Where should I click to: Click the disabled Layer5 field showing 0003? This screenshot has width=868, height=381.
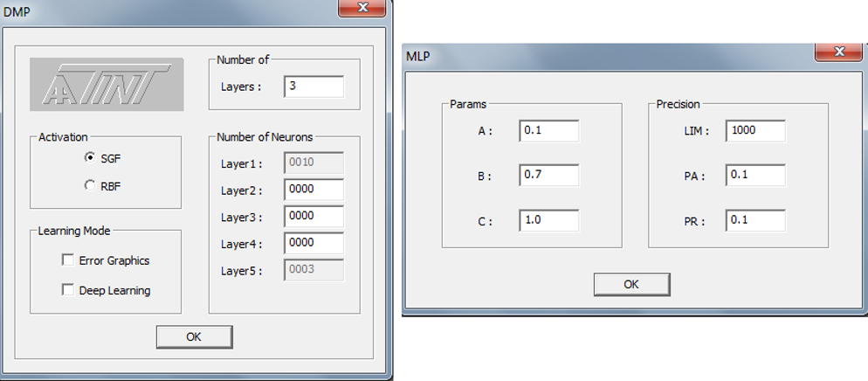(x=313, y=270)
